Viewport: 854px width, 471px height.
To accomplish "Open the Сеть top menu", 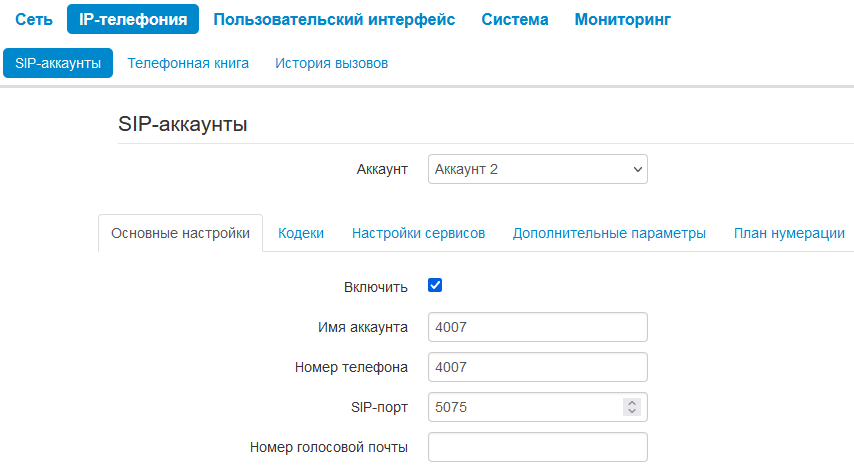I will [34, 20].
